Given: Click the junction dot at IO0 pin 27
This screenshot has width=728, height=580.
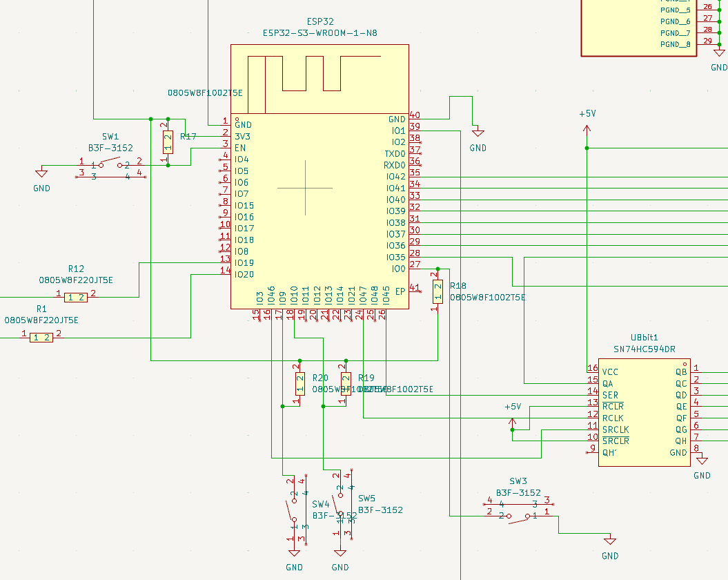Looking at the screenshot, I should [x=437, y=269].
